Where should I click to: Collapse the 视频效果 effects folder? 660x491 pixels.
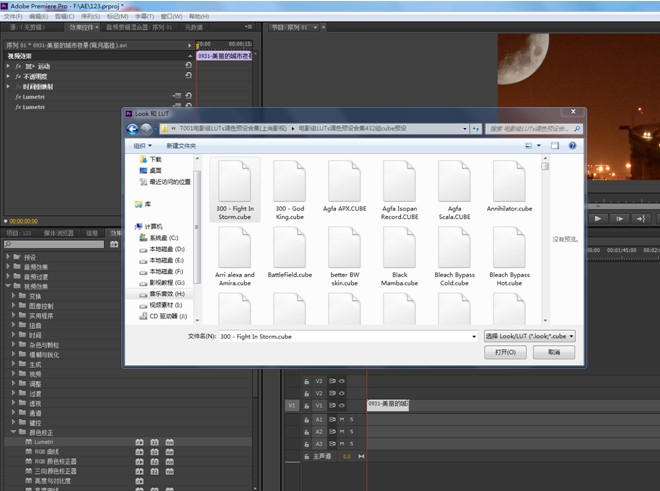(x=8, y=286)
